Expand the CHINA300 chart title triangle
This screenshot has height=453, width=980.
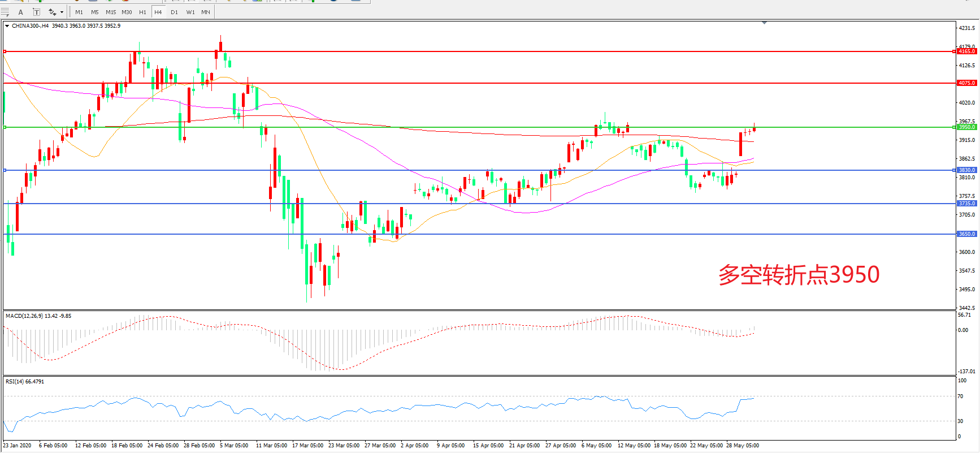(7, 26)
